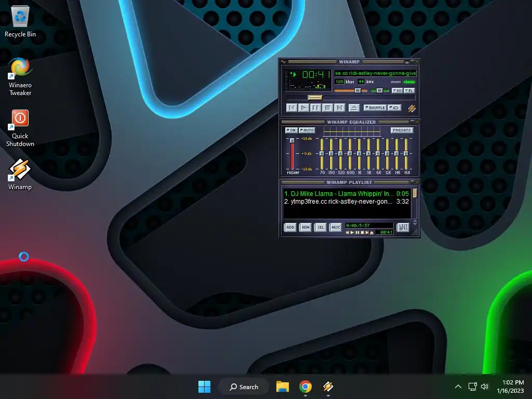The width and height of the screenshot is (532, 399).
Task: Click the 70 Hz equalizer band slider
Action: pos(322,154)
